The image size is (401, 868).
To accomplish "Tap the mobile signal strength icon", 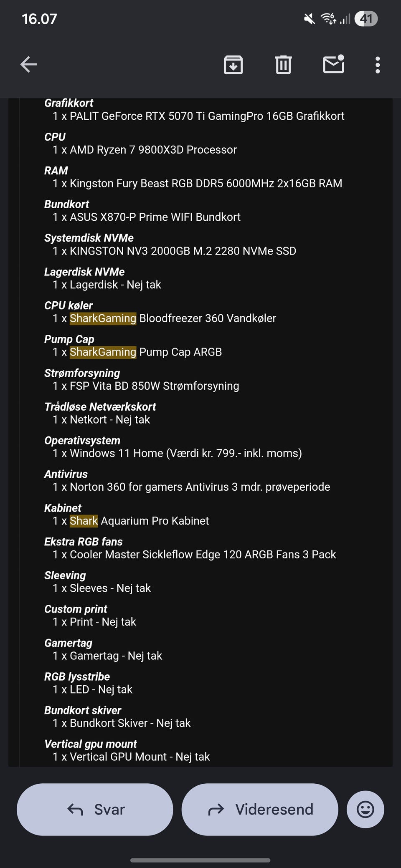I will tap(345, 19).
